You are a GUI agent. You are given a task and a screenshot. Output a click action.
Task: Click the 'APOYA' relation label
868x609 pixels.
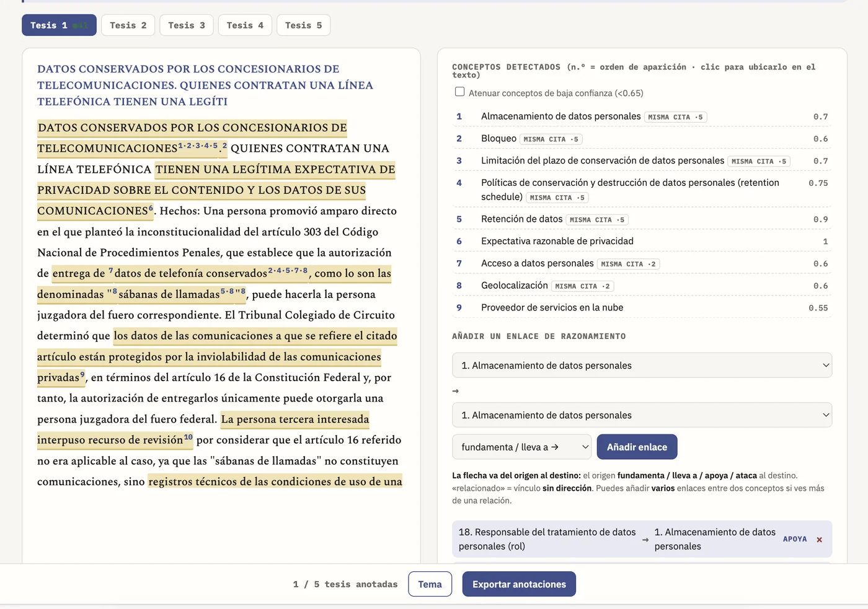(795, 539)
